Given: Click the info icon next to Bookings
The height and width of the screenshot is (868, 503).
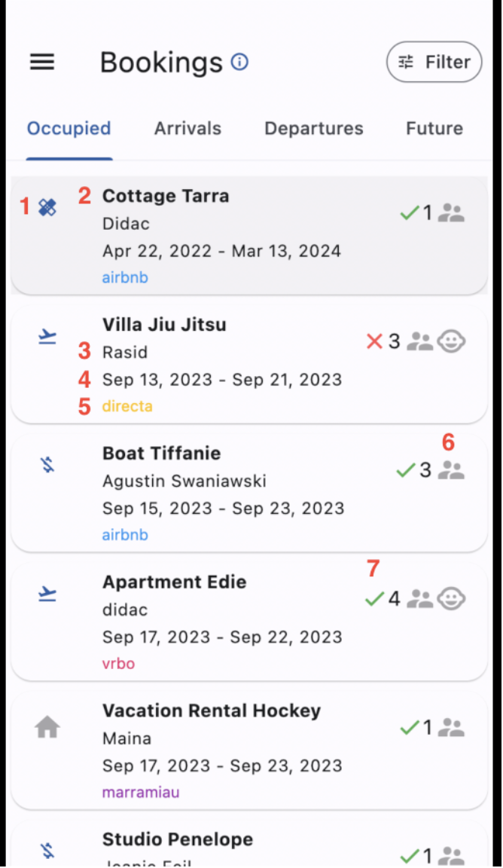Looking at the screenshot, I should tap(239, 62).
